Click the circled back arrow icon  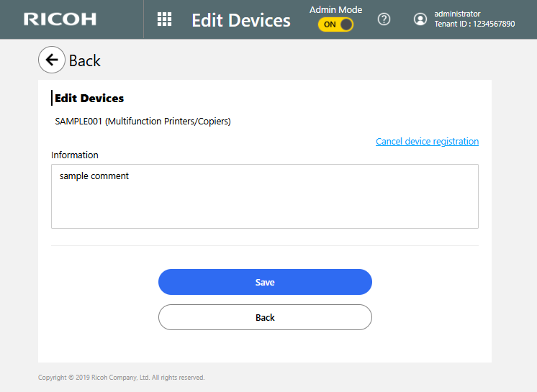pos(51,60)
